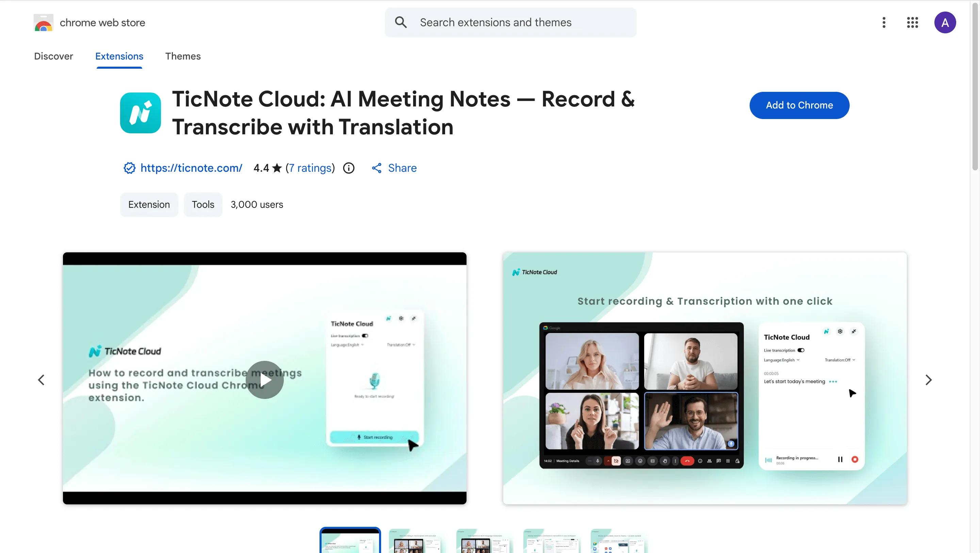
Task: Advance carousel with the right arrow
Action: (928, 380)
